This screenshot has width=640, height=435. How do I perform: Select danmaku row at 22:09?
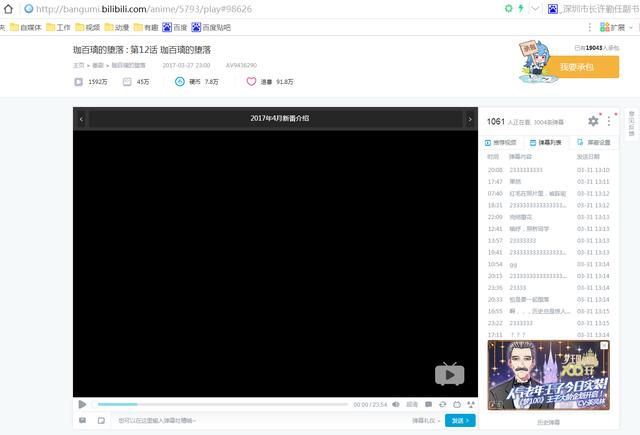tap(549, 217)
